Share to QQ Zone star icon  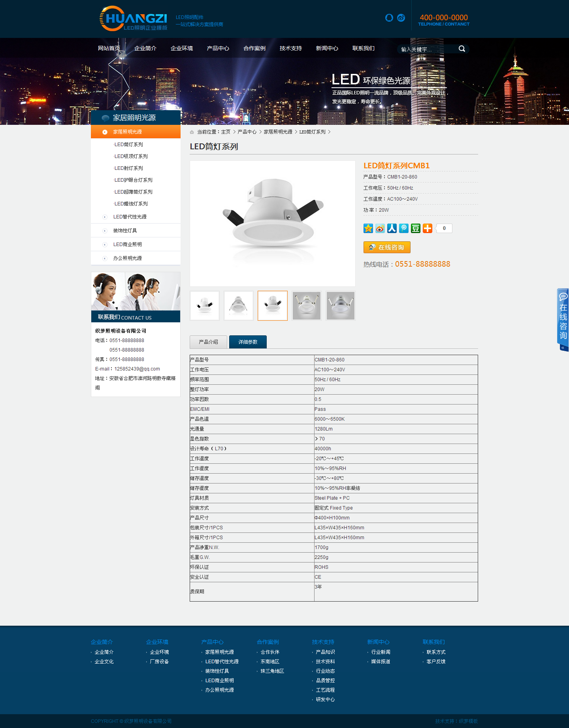[368, 228]
